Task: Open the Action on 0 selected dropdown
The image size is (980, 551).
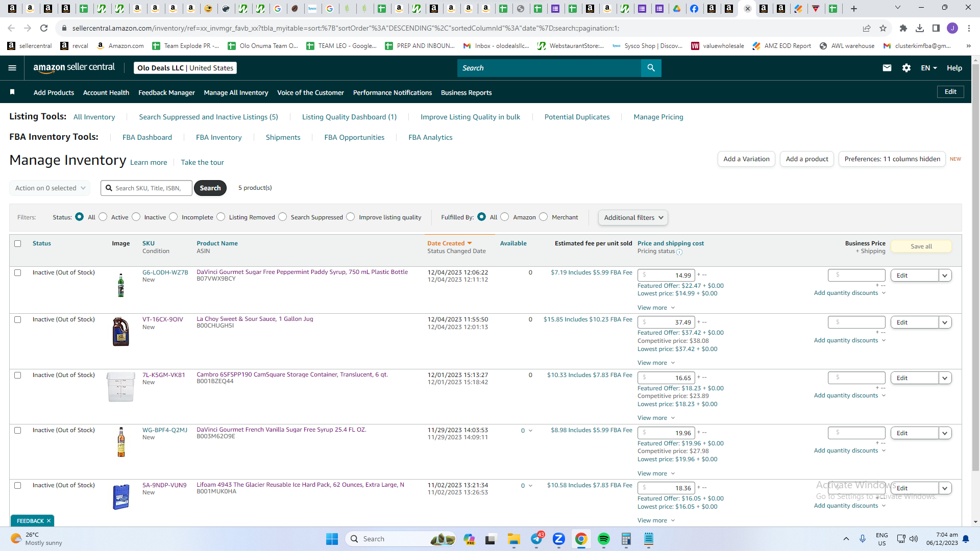Action: point(50,188)
